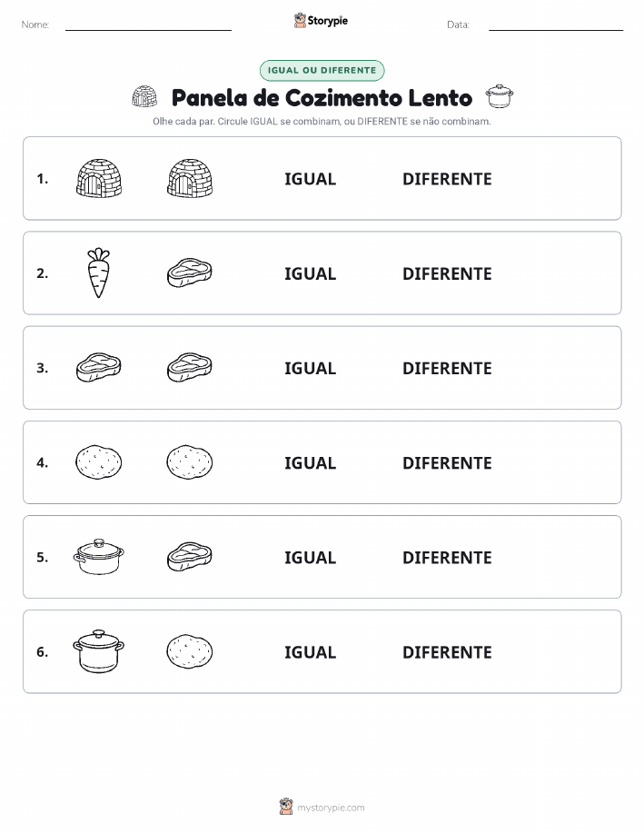Image resolution: width=644 pixels, height=833 pixels.
Task: Select IGUAL for row 1
Action: 311,179
